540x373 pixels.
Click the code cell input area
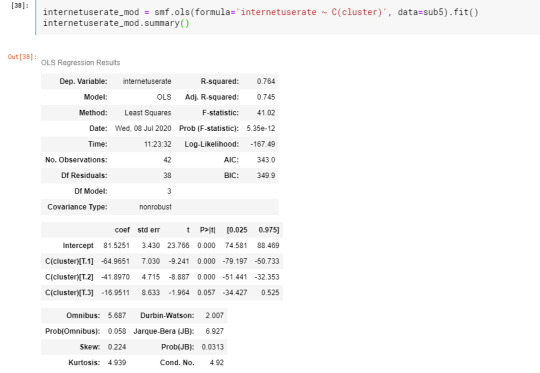(288, 17)
